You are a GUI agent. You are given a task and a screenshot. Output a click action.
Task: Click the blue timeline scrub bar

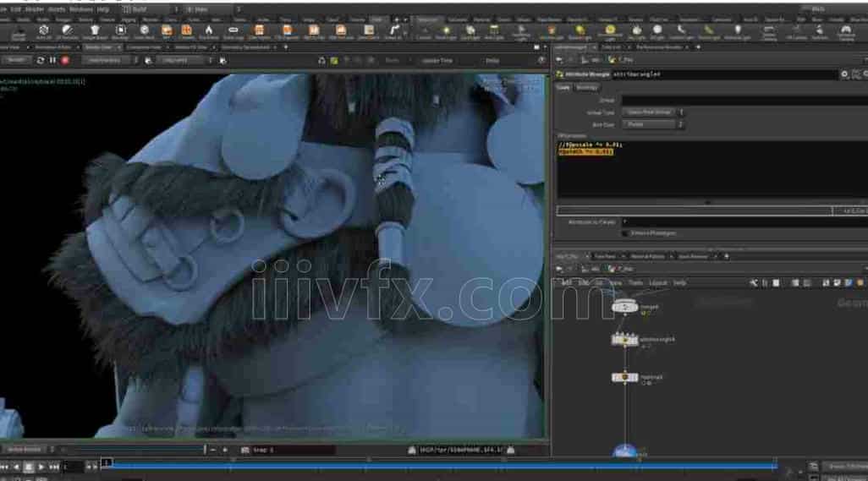(442, 467)
